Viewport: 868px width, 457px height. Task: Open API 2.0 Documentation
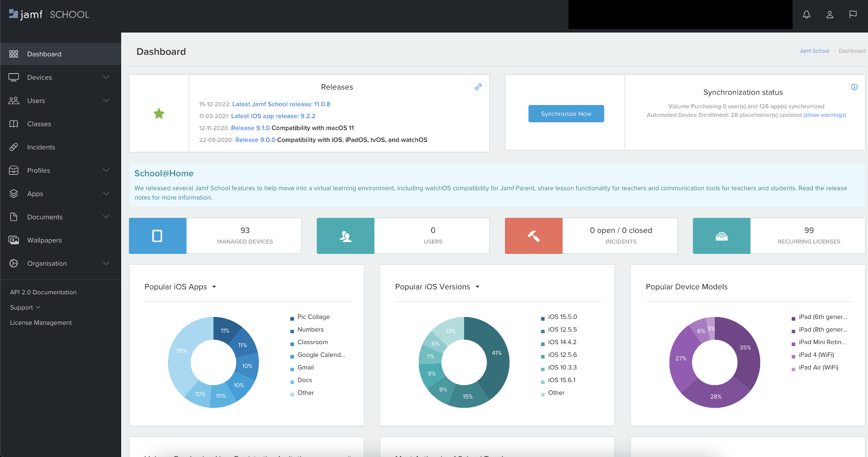click(43, 292)
